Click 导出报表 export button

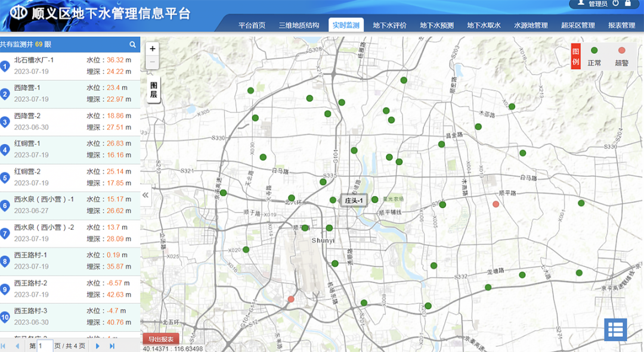point(160,339)
